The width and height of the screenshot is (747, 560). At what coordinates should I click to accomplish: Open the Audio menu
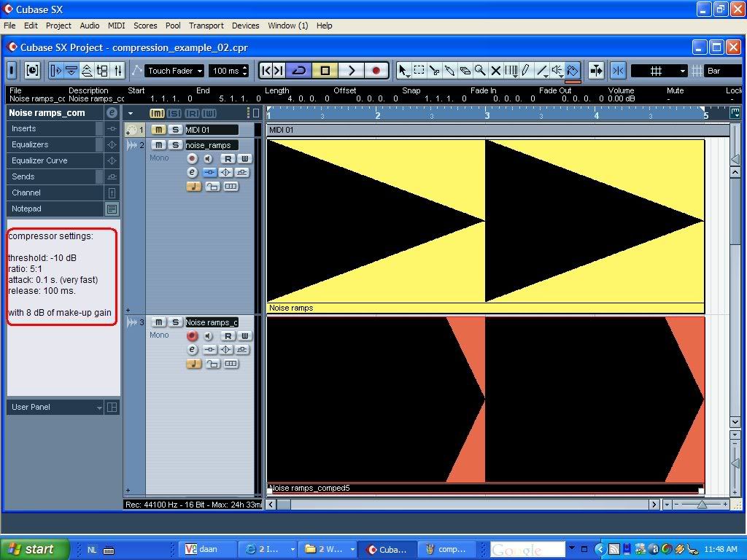90,26
